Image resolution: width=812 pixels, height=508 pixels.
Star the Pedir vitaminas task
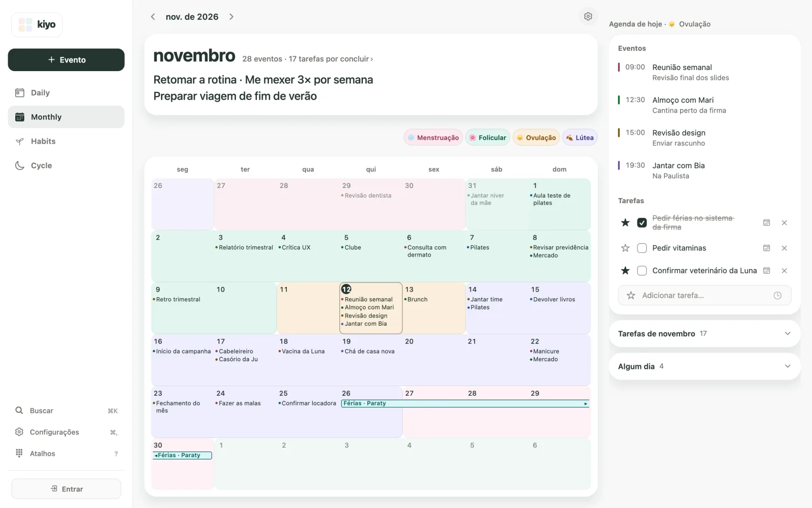tap(625, 248)
